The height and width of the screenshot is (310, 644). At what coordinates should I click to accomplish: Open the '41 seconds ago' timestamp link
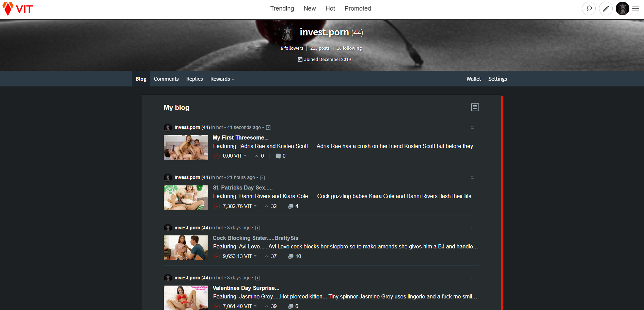[244, 127]
